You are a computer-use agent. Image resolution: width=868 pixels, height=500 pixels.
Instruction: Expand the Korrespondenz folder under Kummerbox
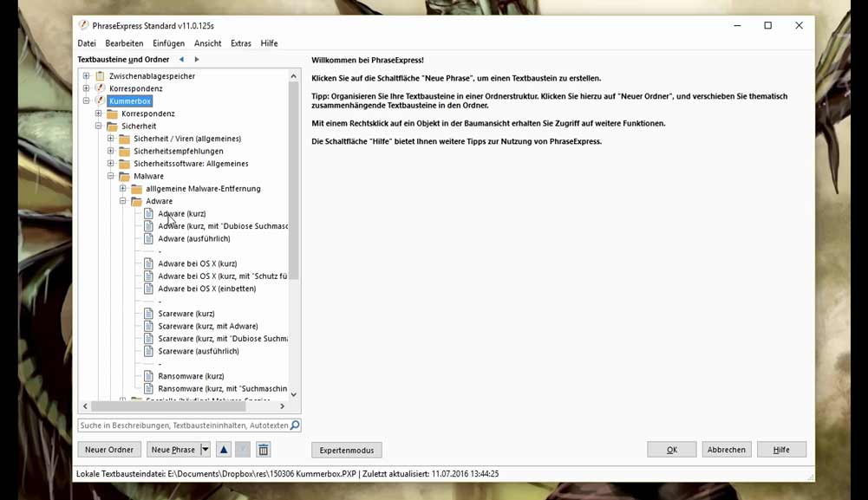99,114
